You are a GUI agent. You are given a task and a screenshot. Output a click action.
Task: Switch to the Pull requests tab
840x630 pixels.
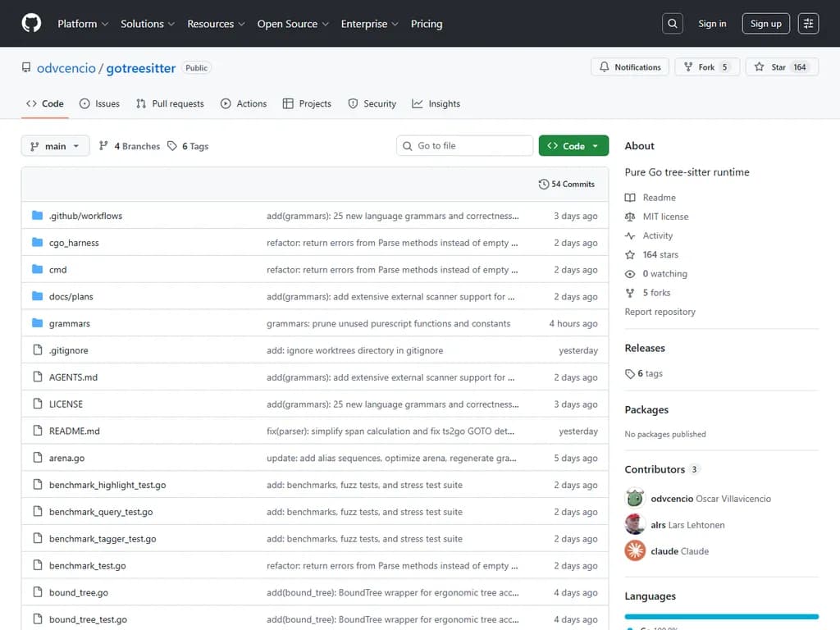(x=170, y=104)
